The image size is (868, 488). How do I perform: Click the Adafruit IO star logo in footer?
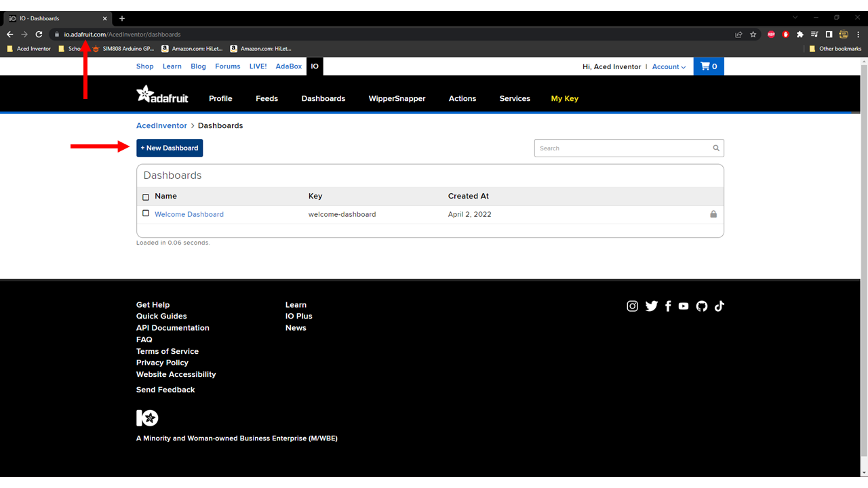(147, 418)
